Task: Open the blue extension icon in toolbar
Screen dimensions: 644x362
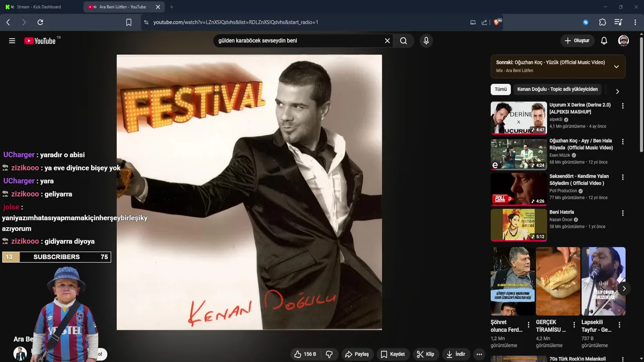Action: pyautogui.click(x=586, y=22)
